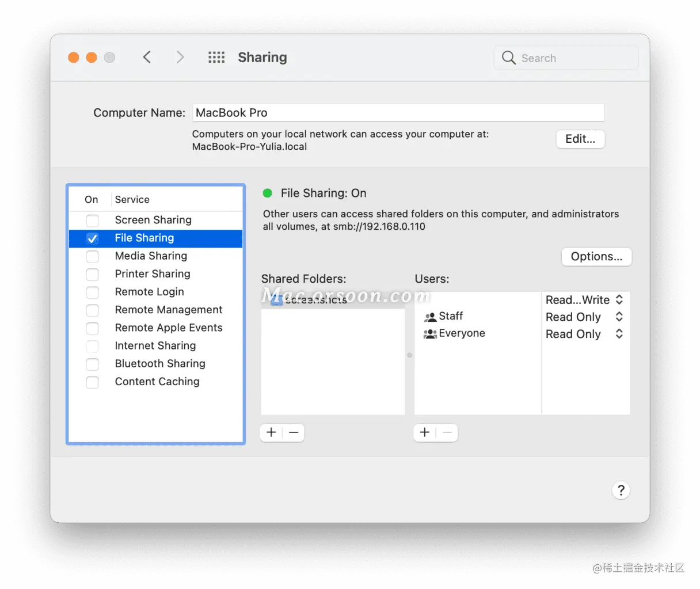Image resolution: width=700 pixels, height=589 pixels.
Task: Show all preferences grid icon
Action: pyautogui.click(x=216, y=57)
